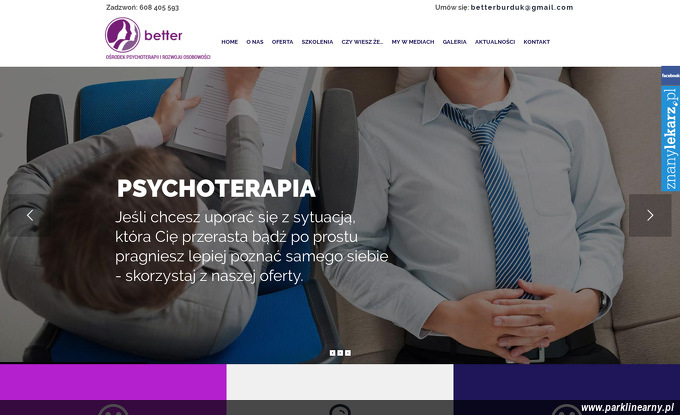Open the KONTAKT page
This screenshot has height=415, width=680.
[536, 42]
